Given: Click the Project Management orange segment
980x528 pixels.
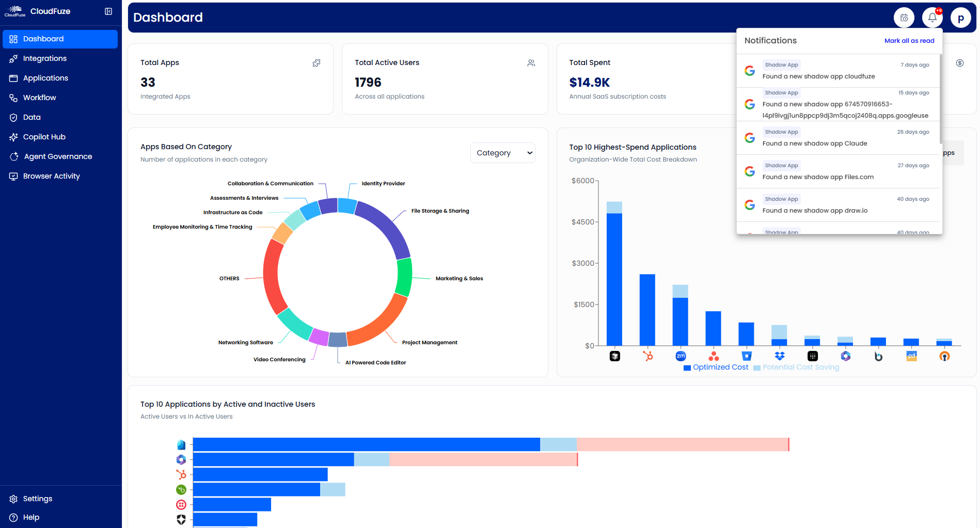Looking at the screenshot, I should (x=382, y=324).
